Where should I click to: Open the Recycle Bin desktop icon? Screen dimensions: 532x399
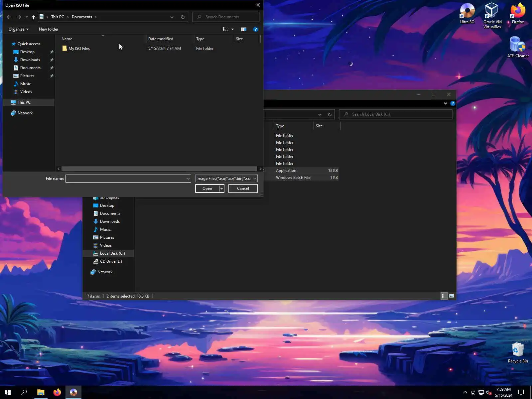(x=518, y=353)
